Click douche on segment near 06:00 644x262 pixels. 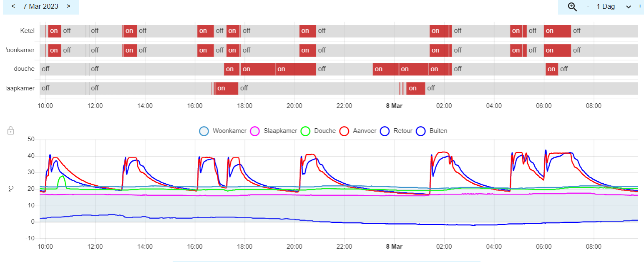[552, 69]
